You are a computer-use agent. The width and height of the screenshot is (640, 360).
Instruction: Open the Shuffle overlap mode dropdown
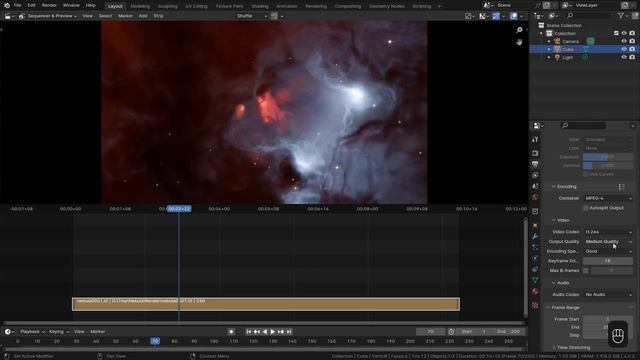(x=251, y=16)
